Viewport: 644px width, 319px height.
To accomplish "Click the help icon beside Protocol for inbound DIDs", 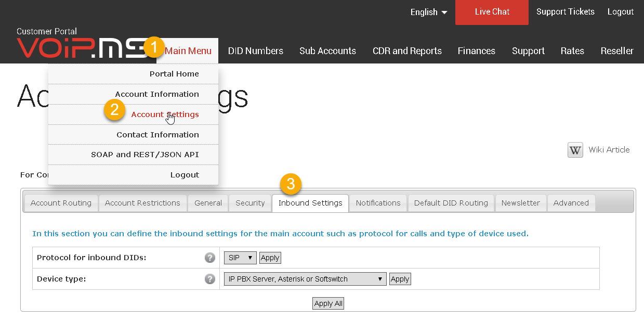I will click(x=209, y=258).
